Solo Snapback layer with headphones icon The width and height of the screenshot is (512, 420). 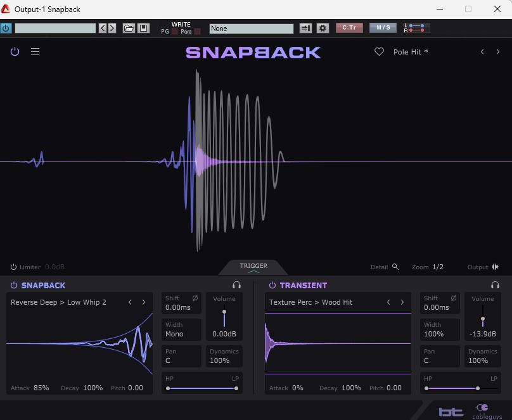coord(237,285)
